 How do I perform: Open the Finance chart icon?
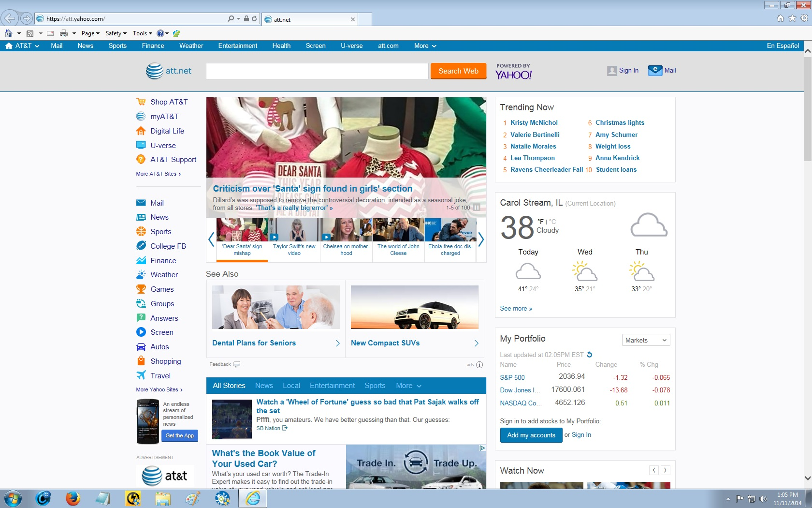pos(141,260)
